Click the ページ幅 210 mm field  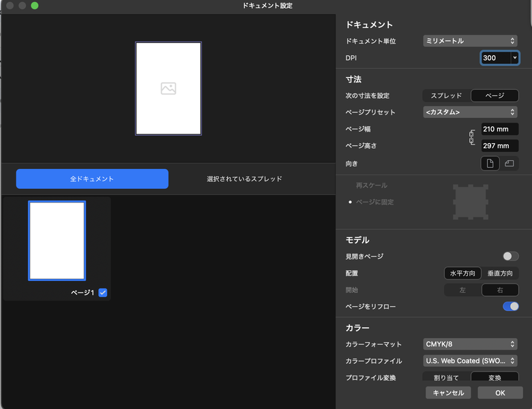(500, 129)
